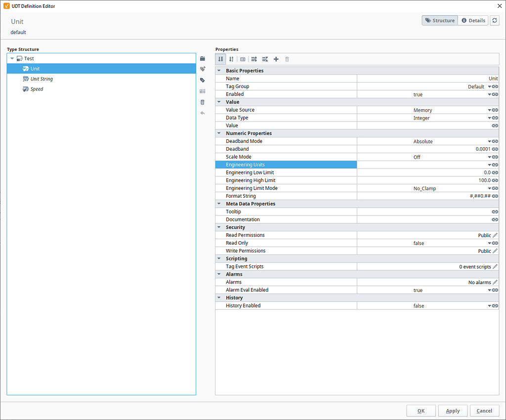Viewport: 506px width, 420px height.
Task: Disable Alarm Eval Enabled
Action: click(488, 290)
